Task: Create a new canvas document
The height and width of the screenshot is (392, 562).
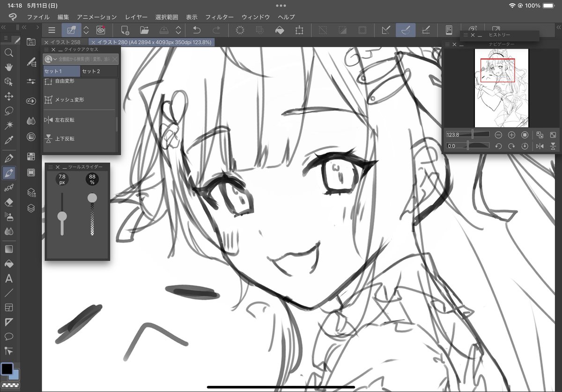Action: coord(125,30)
